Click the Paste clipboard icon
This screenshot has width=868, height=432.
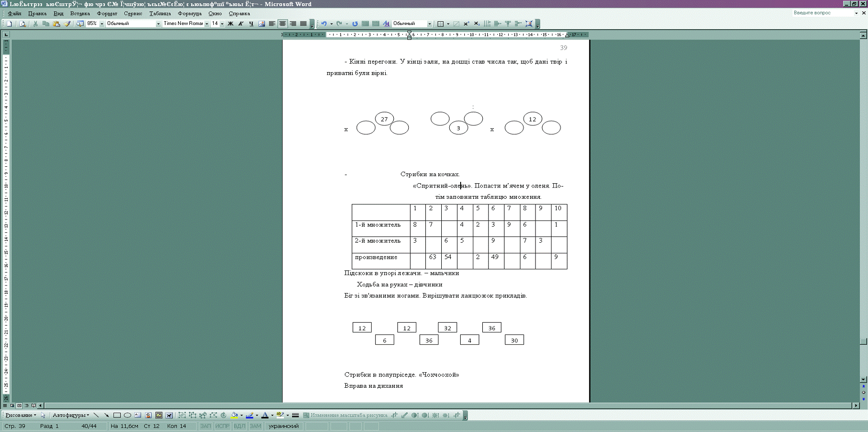pyautogui.click(x=57, y=24)
